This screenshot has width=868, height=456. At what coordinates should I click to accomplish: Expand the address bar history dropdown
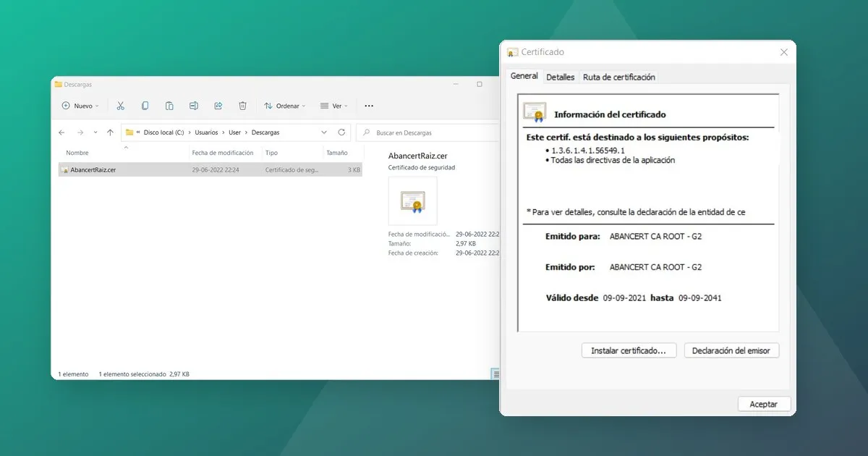tap(324, 132)
